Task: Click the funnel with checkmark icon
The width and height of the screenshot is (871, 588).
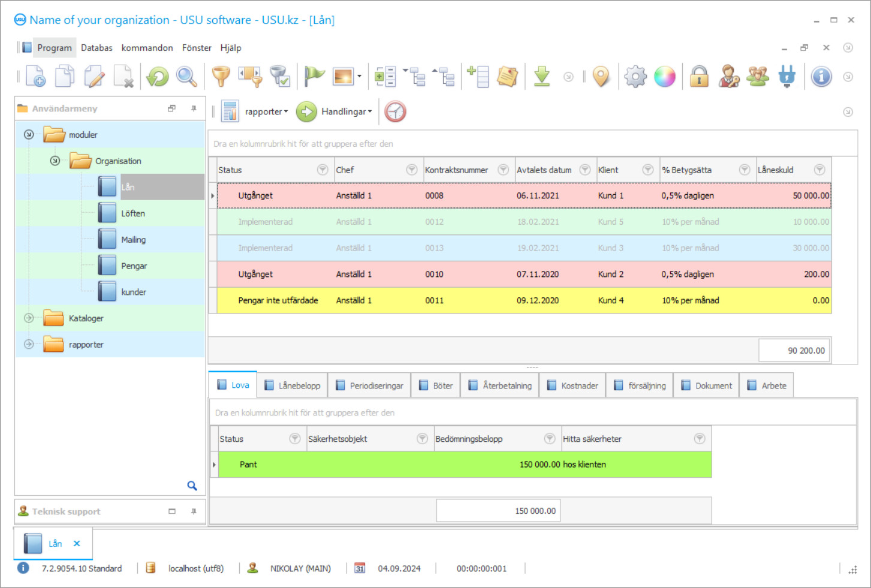Action: coord(280,77)
